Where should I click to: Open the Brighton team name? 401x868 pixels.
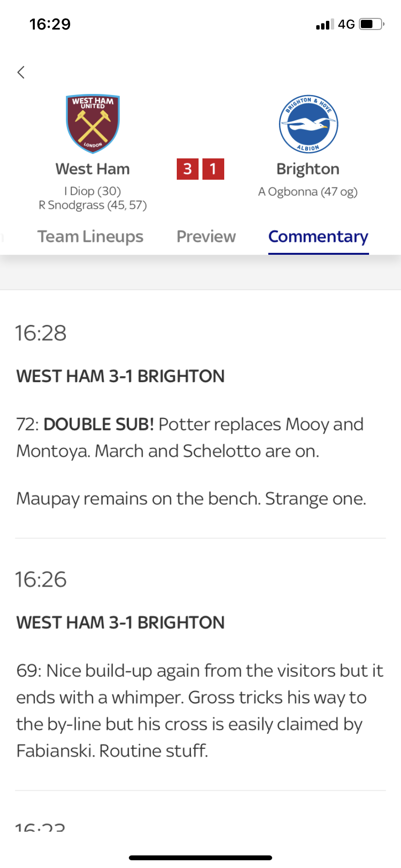308,169
